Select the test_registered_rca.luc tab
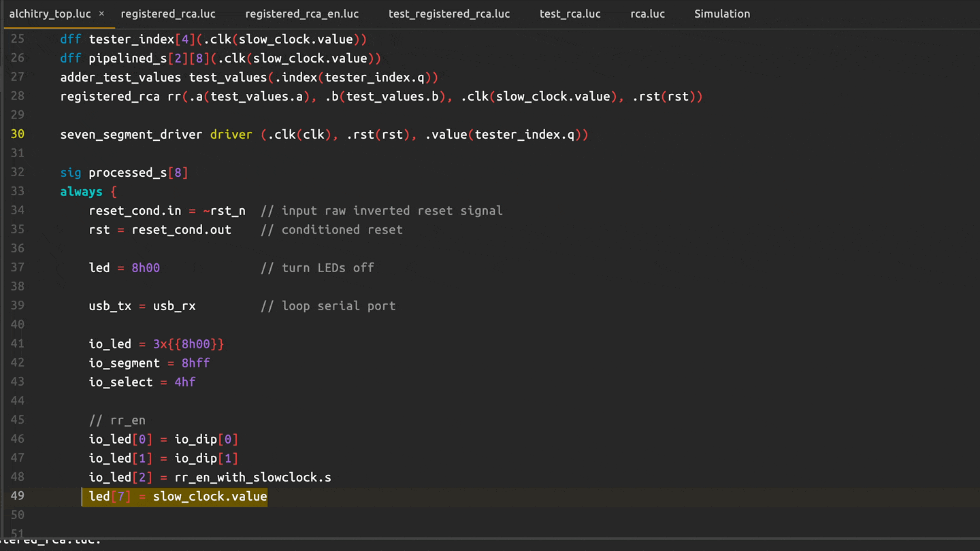 coord(448,14)
